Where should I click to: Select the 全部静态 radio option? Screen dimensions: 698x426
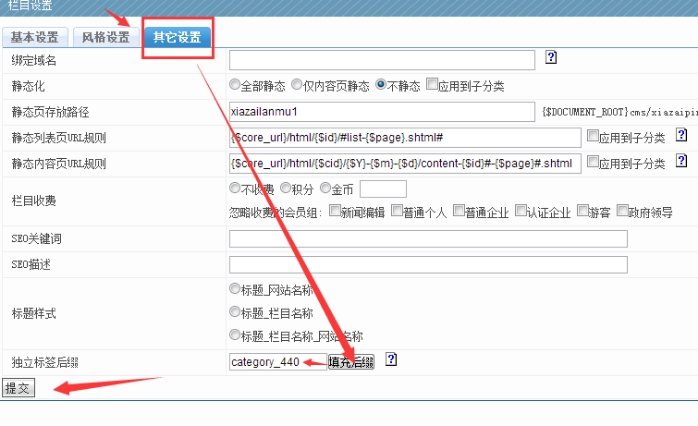click(x=235, y=85)
